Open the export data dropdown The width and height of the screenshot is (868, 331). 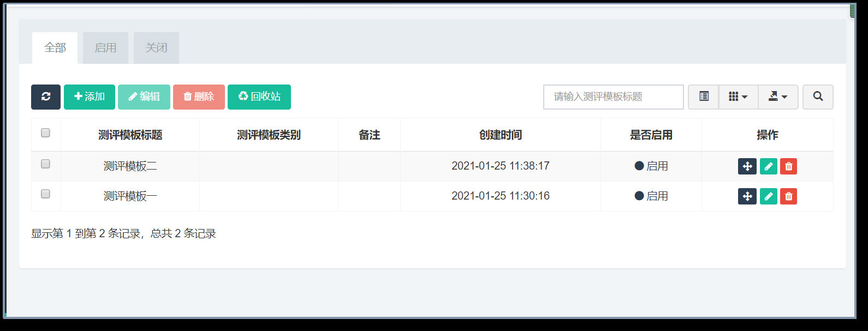click(x=778, y=97)
